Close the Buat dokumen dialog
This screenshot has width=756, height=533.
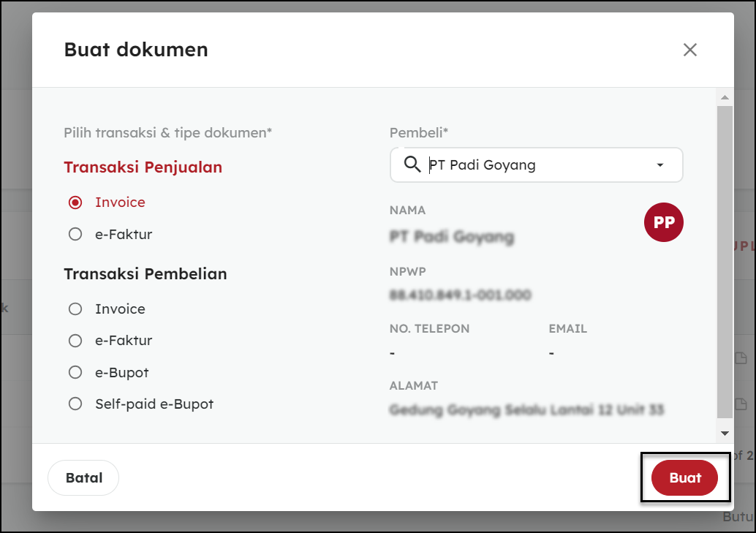click(x=689, y=50)
